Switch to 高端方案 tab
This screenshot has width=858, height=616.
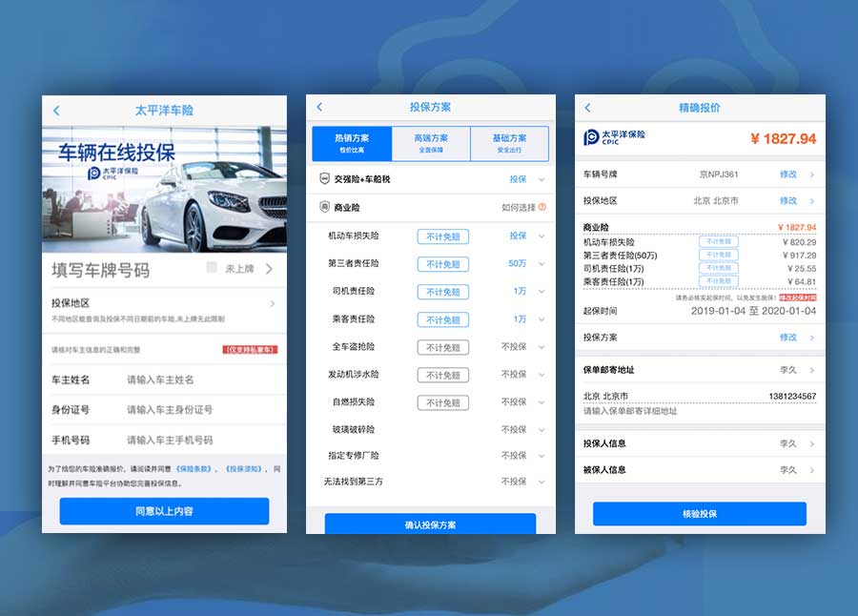pos(431,143)
